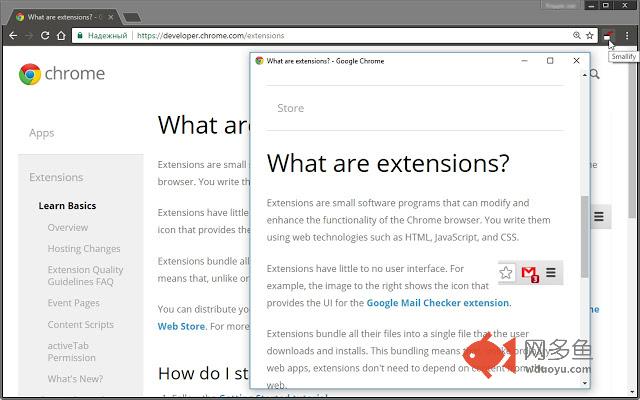Screen dimensions: 640x400
Task: Select Learn Basics in the sidebar
Action: click(x=67, y=206)
